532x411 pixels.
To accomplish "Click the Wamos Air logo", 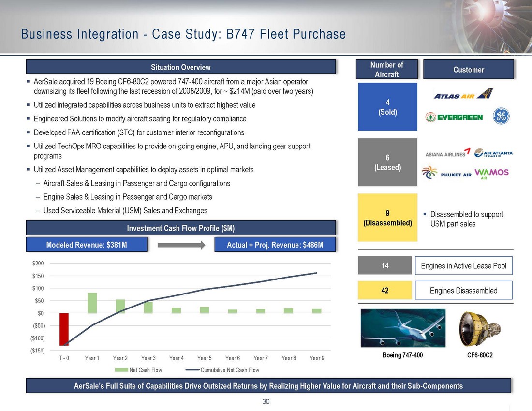I will coord(491,174).
